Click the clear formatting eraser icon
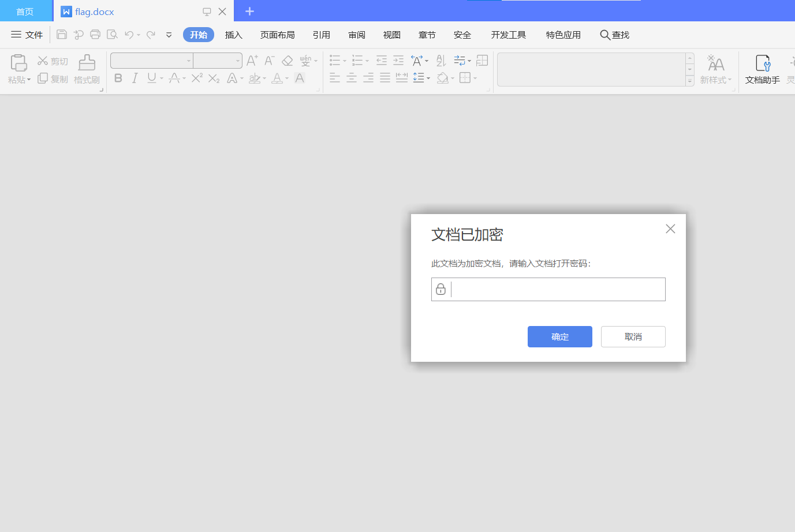 [288, 61]
